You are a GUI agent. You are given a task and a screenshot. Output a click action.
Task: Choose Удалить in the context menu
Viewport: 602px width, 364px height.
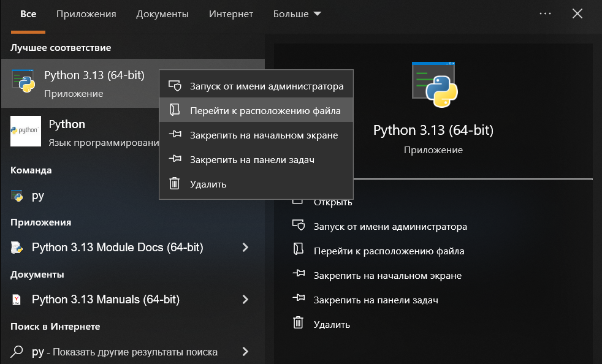[256, 184]
